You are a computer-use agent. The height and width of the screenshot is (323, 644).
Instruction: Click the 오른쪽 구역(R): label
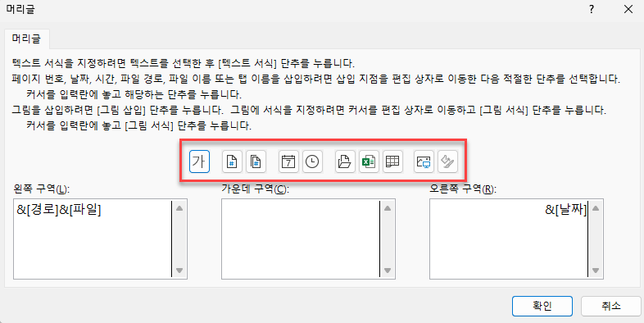pos(463,189)
